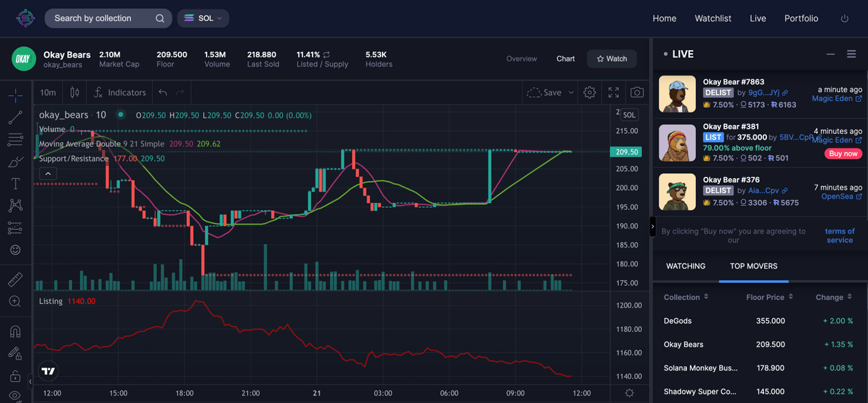
Task: Collapse the indicator legend chevron
Action: tap(48, 173)
